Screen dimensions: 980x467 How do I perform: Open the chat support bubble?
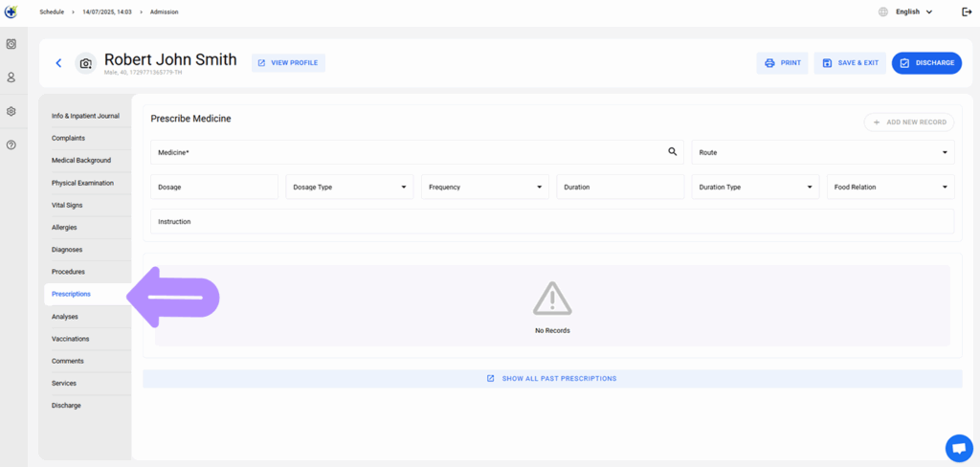pos(959,448)
